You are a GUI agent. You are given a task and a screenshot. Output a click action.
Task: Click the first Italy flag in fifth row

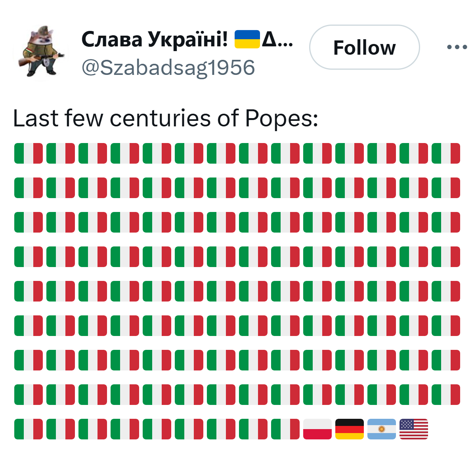29,291
